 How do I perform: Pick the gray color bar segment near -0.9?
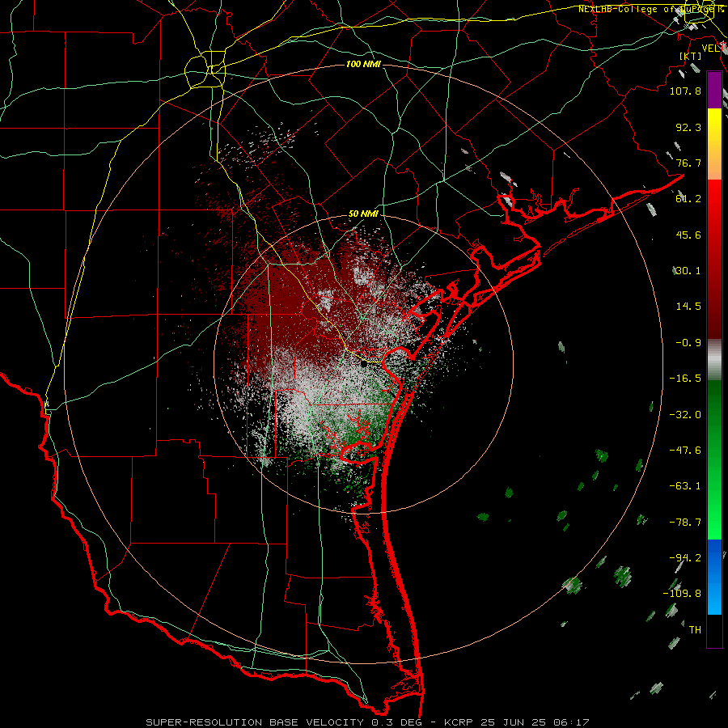point(714,360)
